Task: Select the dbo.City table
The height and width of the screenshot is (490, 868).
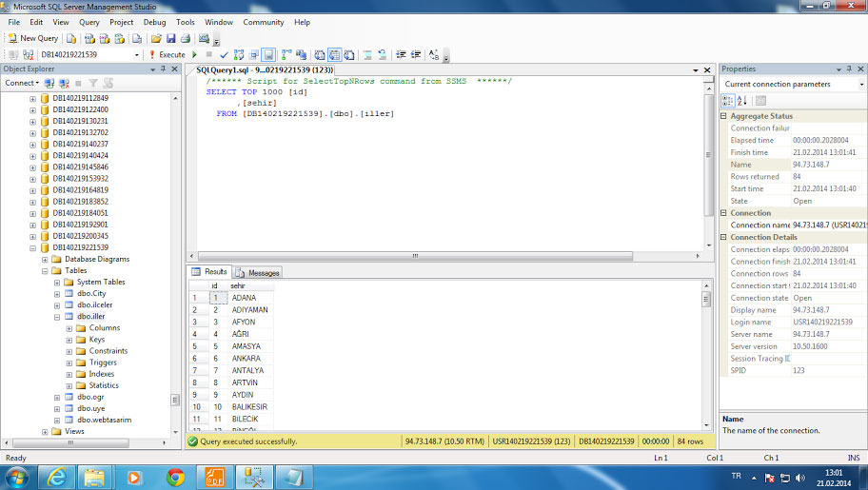Action: (91, 293)
